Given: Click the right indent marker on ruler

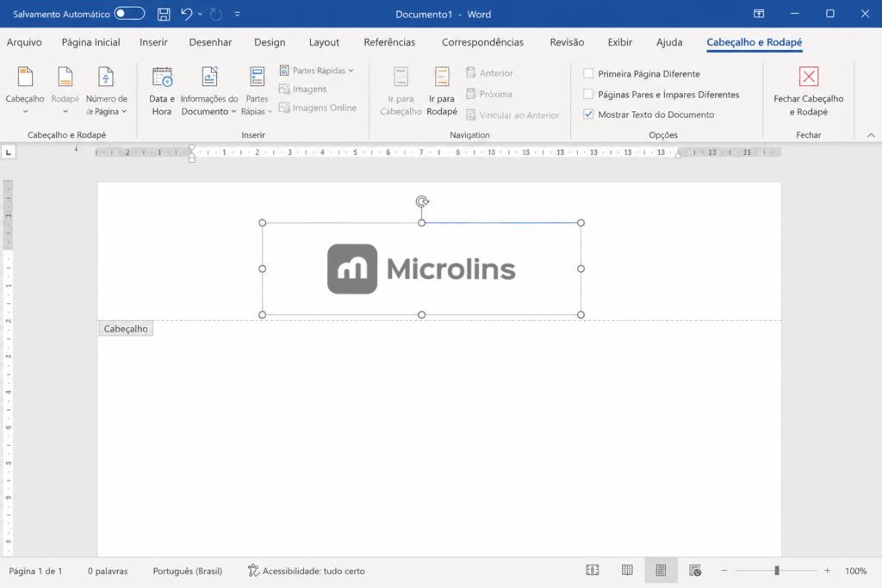Looking at the screenshot, I should (x=678, y=155).
